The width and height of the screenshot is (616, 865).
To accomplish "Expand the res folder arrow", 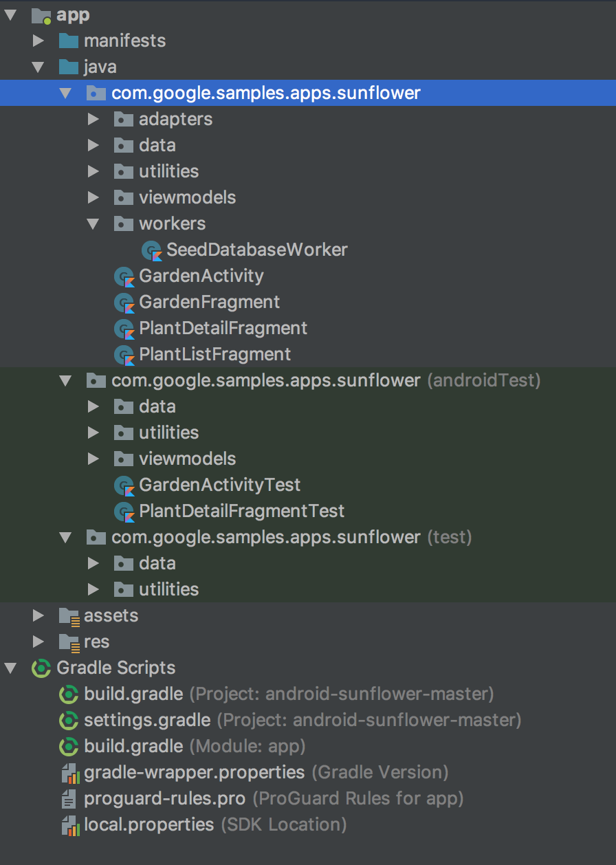I will [38, 642].
